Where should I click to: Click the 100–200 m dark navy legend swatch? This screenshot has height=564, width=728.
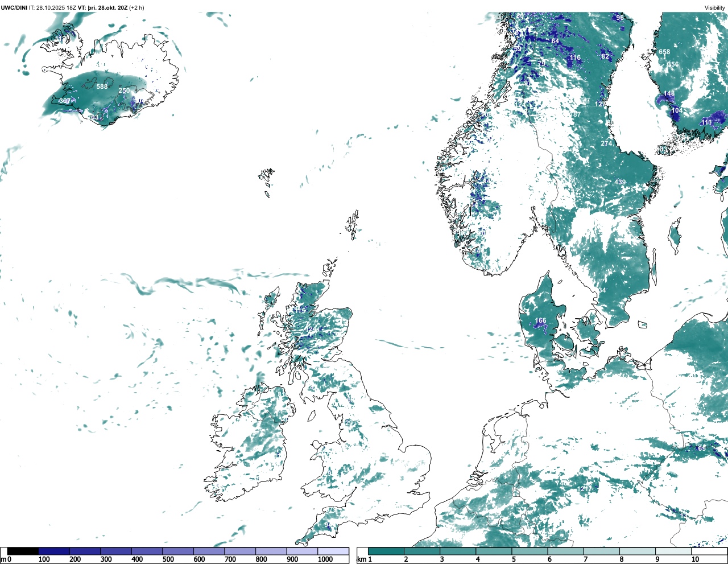[x=54, y=551]
